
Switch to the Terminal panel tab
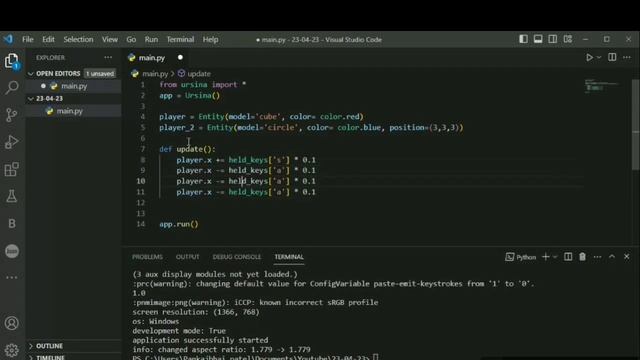(x=289, y=257)
